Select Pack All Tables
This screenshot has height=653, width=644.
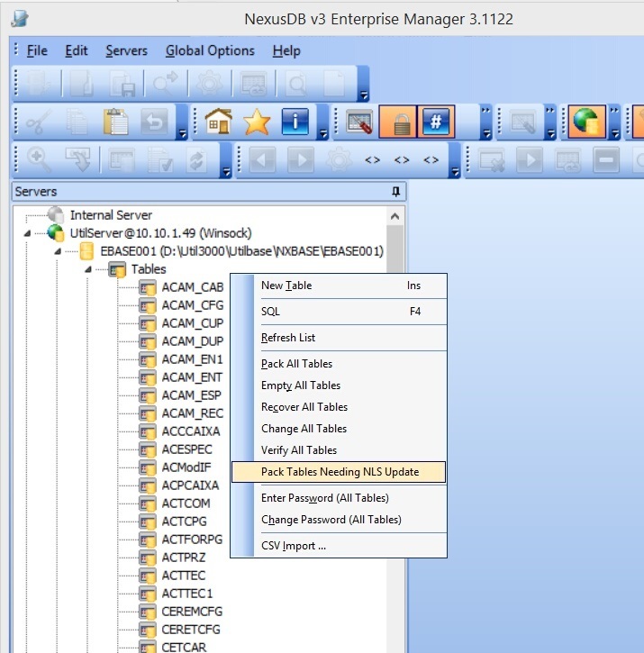coord(339,364)
